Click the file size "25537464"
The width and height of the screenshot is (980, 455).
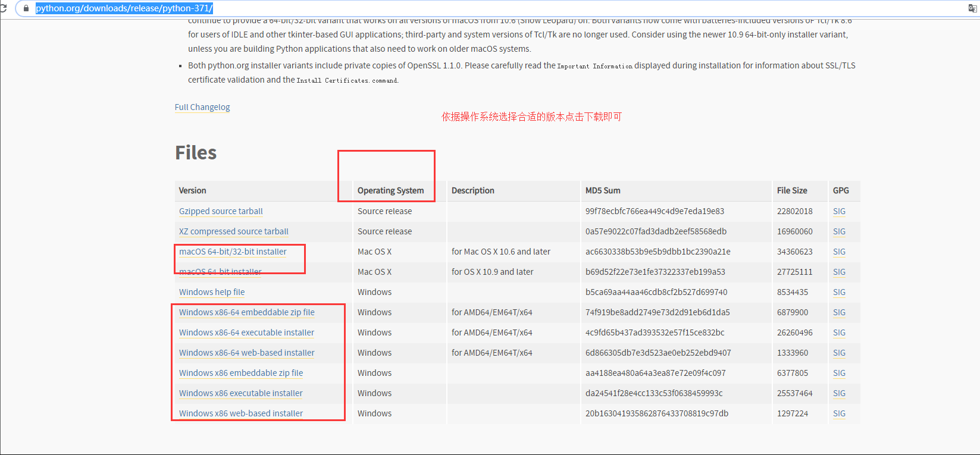[x=795, y=393]
